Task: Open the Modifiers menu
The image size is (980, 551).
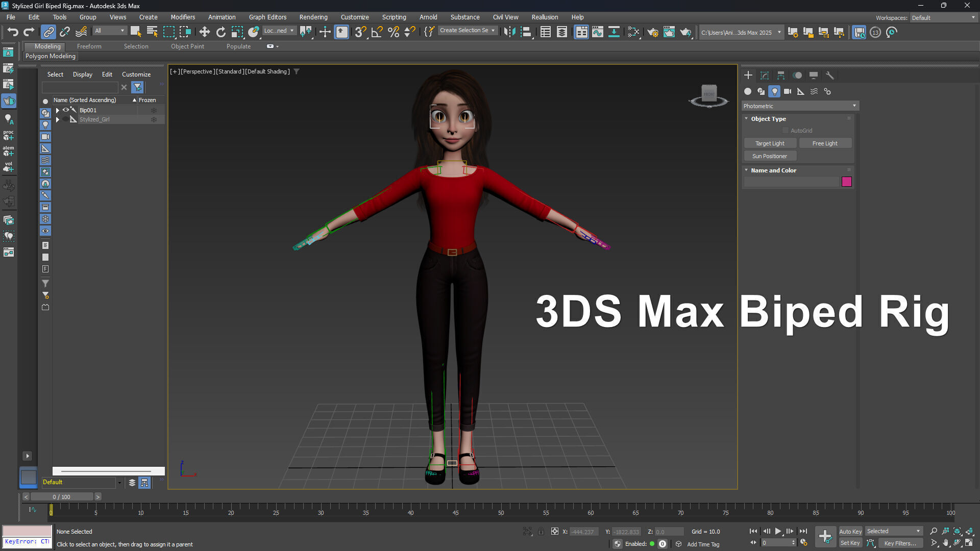Action: (x=183, y=17)
